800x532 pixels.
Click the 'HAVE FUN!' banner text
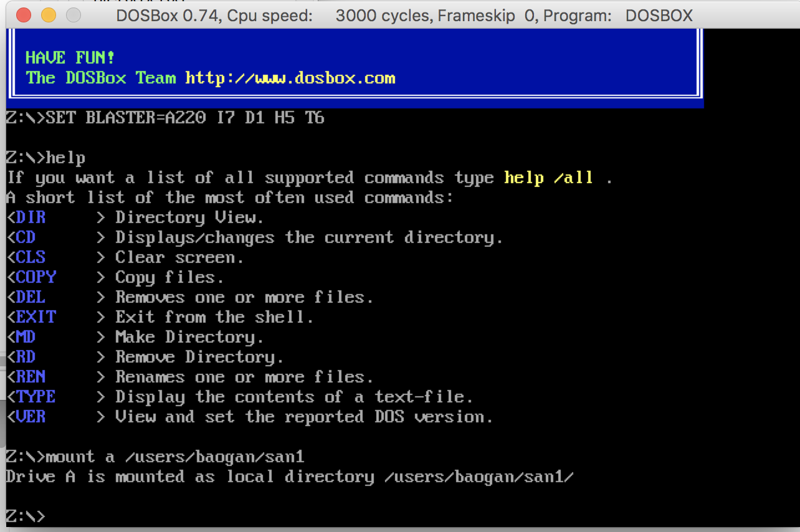point(70,58)
